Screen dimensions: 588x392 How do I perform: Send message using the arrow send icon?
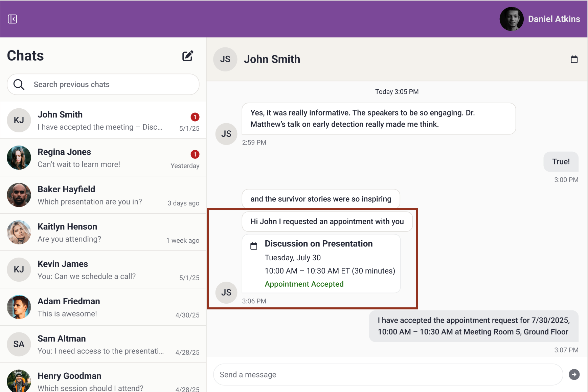(574, 374)
